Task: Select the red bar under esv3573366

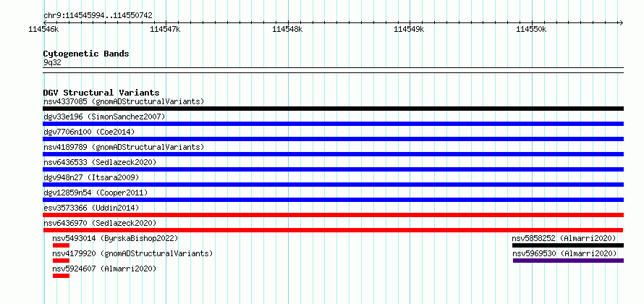Action: 333,215
